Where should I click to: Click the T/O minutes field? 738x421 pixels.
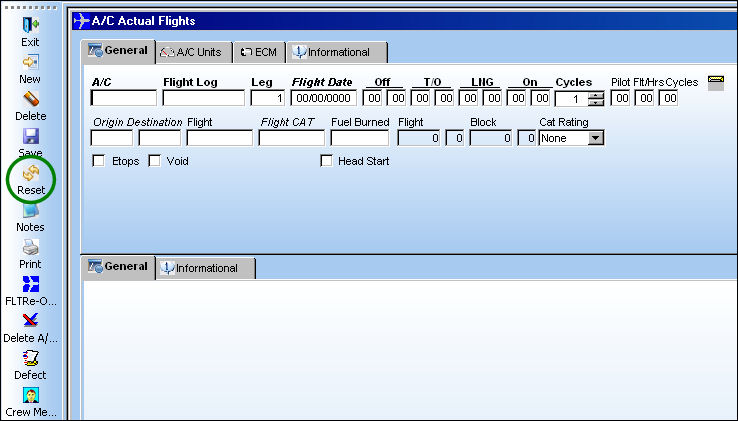point(446,98)
